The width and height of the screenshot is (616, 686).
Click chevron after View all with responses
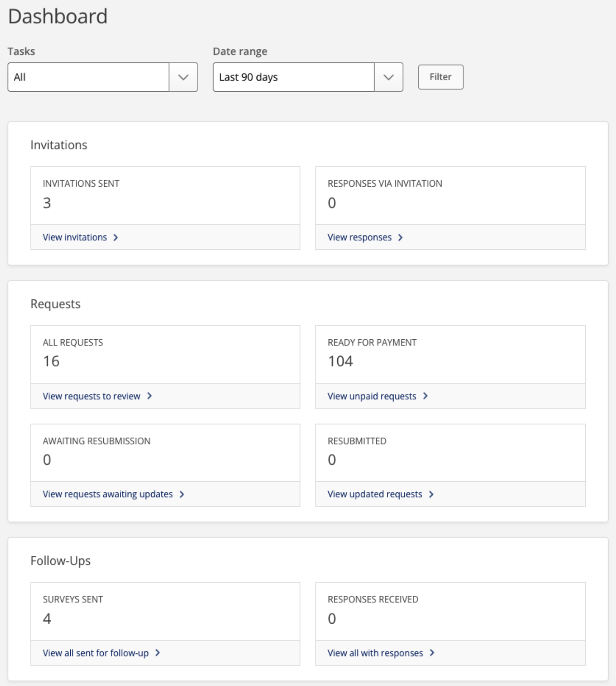point(432,653)
